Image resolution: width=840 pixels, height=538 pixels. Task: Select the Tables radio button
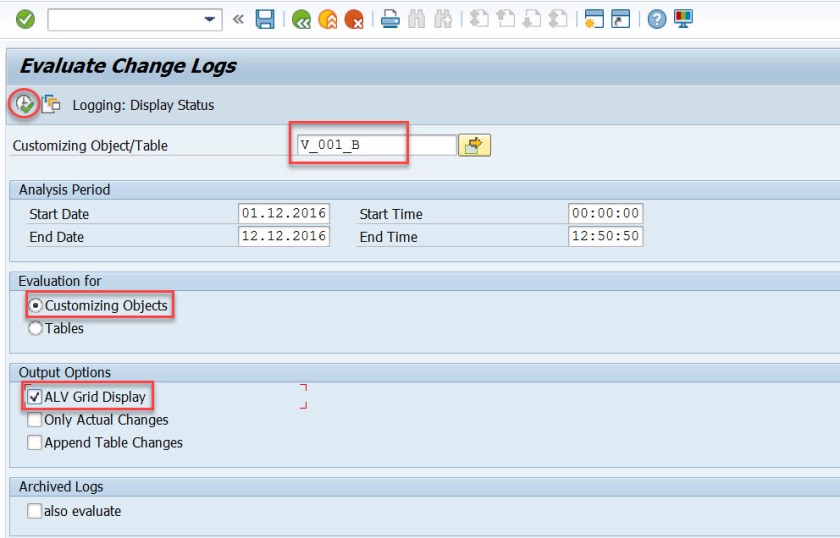35,328
